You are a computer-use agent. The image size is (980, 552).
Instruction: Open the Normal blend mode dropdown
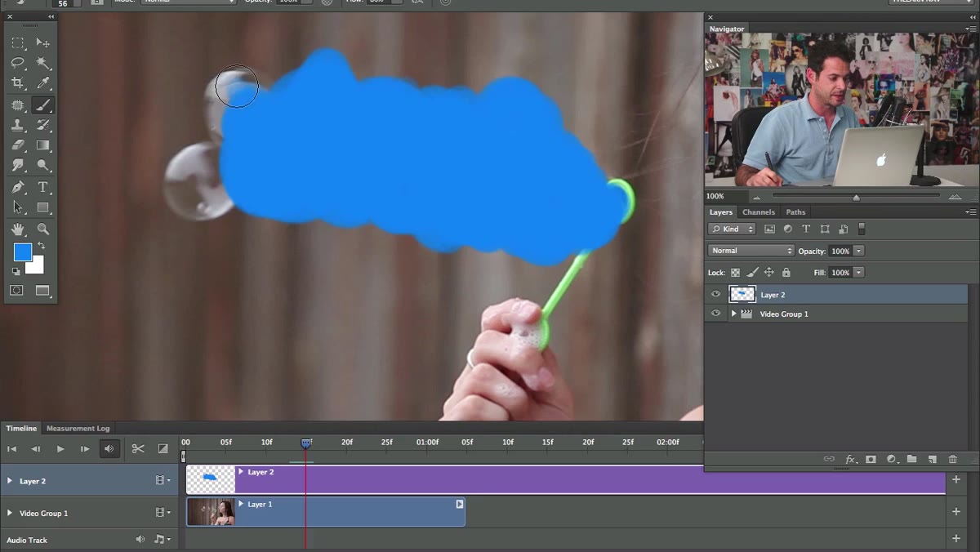coord(751,251)
